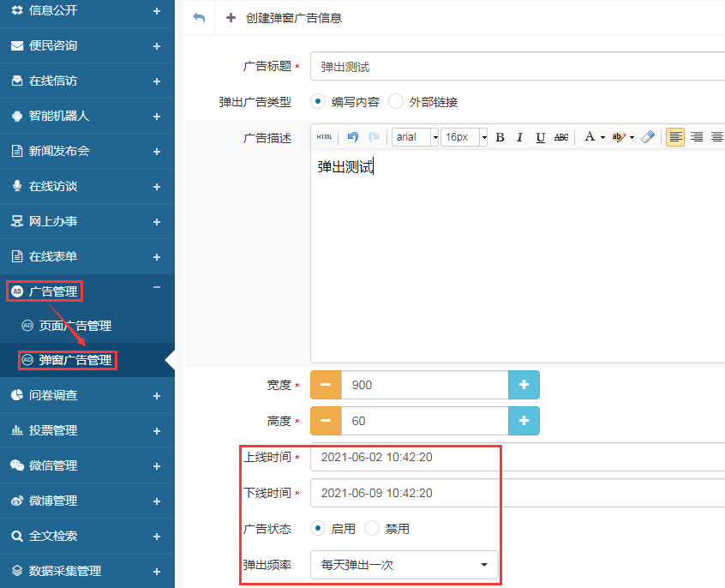Viewport: 725px width, 588px height.
Task: Switch editor to HTML source view
Action: click(x=324, y=137)
